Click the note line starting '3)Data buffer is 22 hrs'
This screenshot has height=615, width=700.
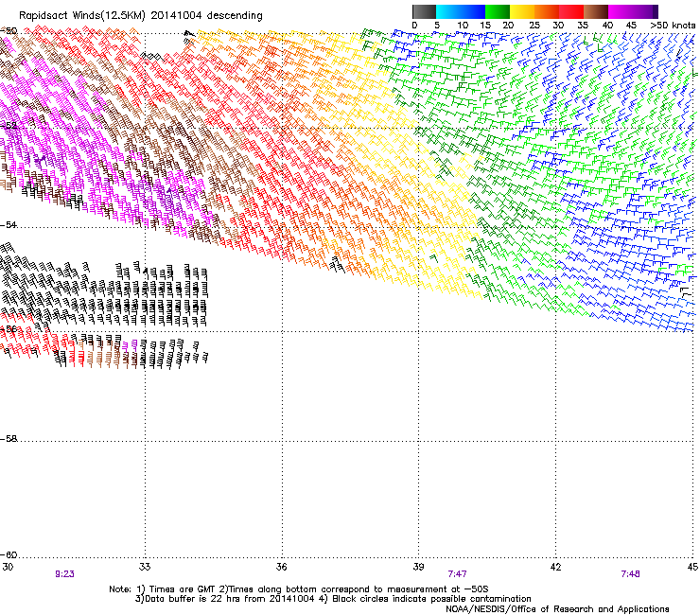(333, 599)
